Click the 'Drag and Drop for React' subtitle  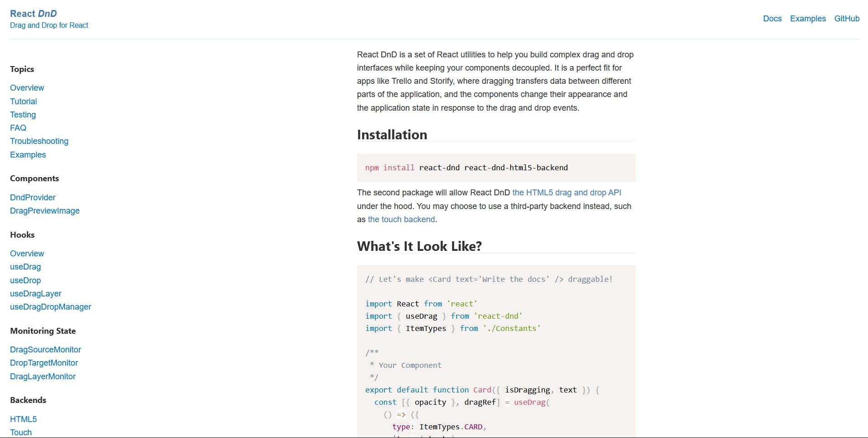click(49, 25)
